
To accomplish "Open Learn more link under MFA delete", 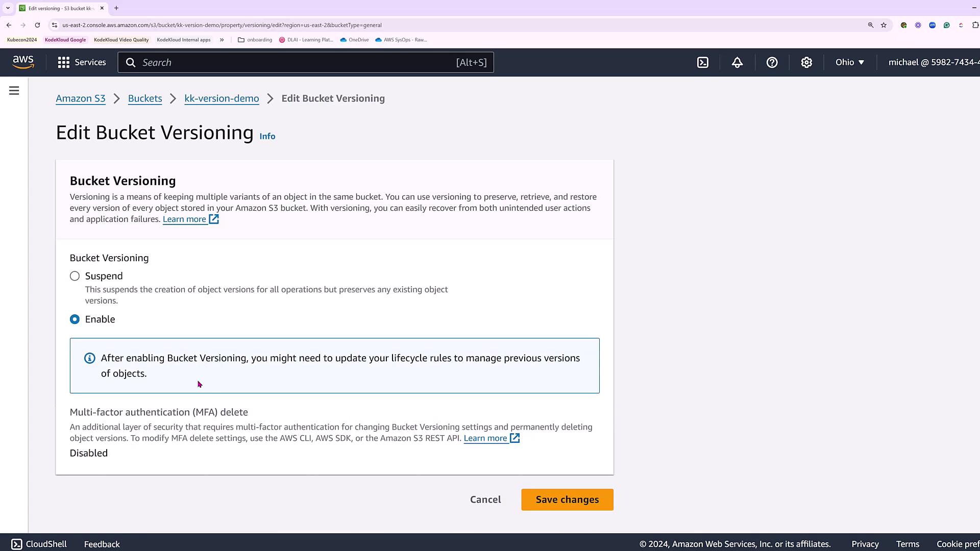I will [485, 438].
